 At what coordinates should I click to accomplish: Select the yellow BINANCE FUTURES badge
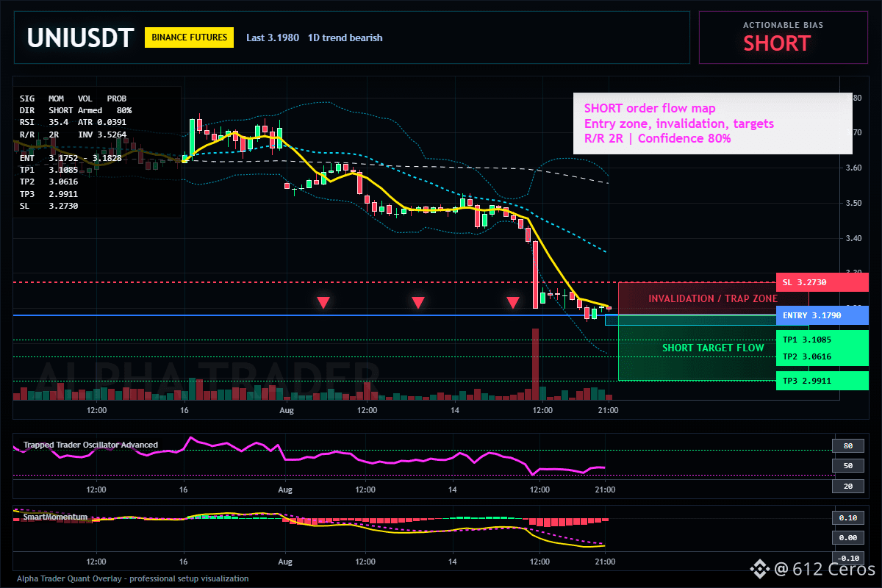tap(189, 37)
